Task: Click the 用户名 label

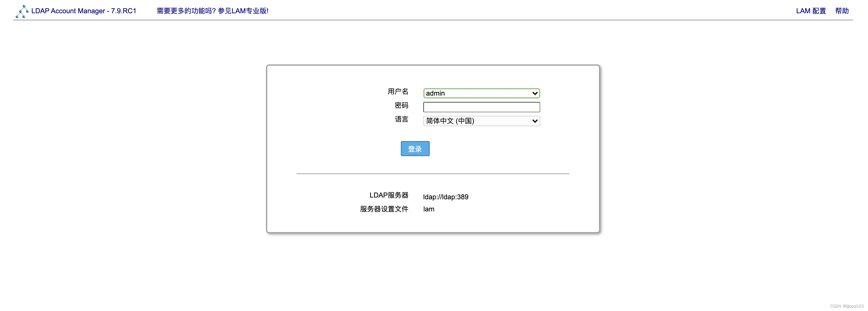Action: pos(398,91)
